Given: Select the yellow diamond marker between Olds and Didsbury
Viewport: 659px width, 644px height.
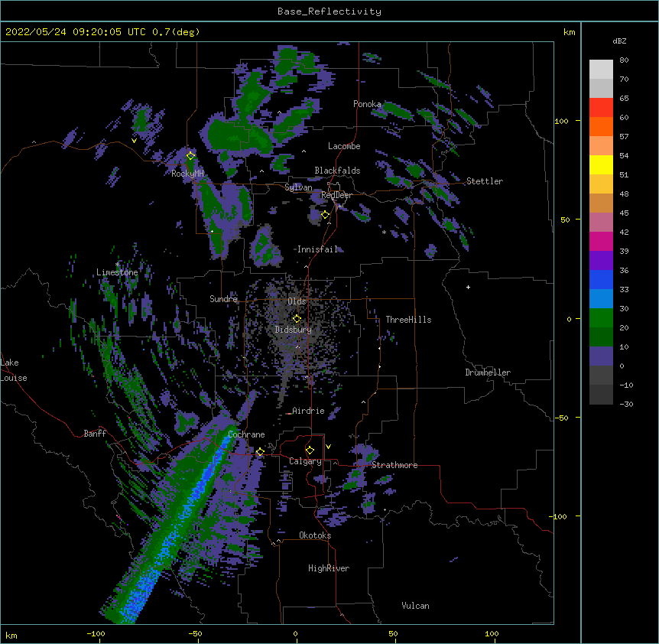Looking at the screenshot, I should [x=297, y=319].
